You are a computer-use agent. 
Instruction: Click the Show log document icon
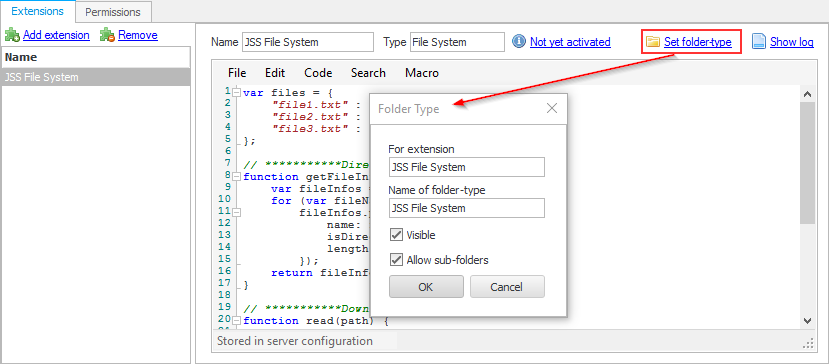click(759, 42)
